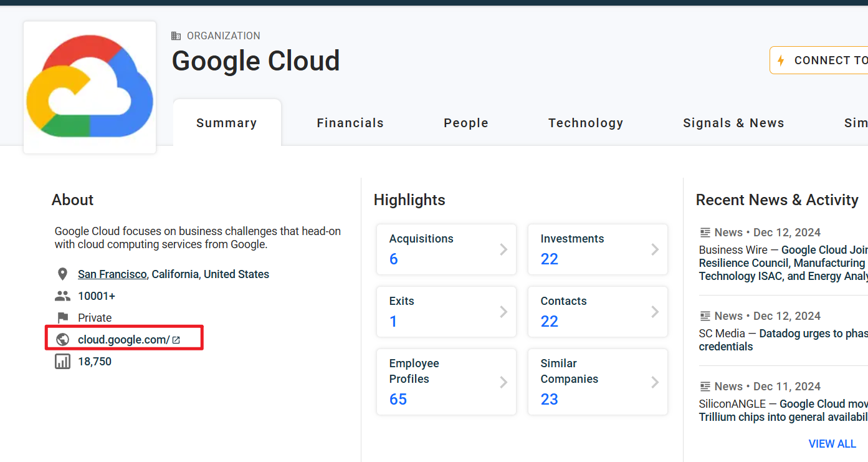
Task: Click the Private company status text
Action: point(95,318)
